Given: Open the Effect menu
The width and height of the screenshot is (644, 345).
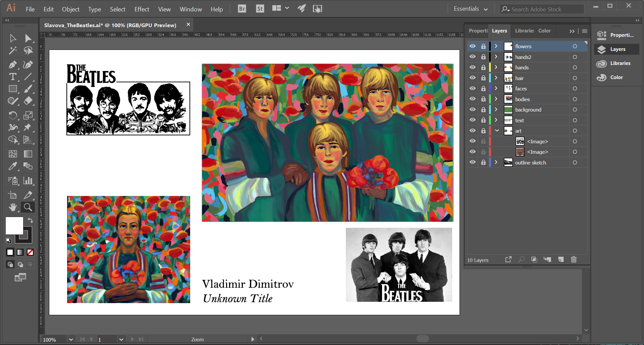Looking at the screenshot, I should point(142,9).
